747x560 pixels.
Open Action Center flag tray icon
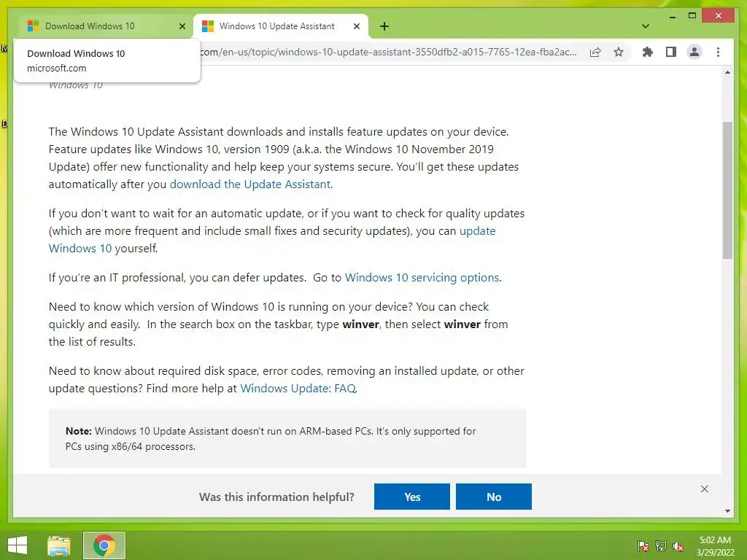(x=643, y=546)
